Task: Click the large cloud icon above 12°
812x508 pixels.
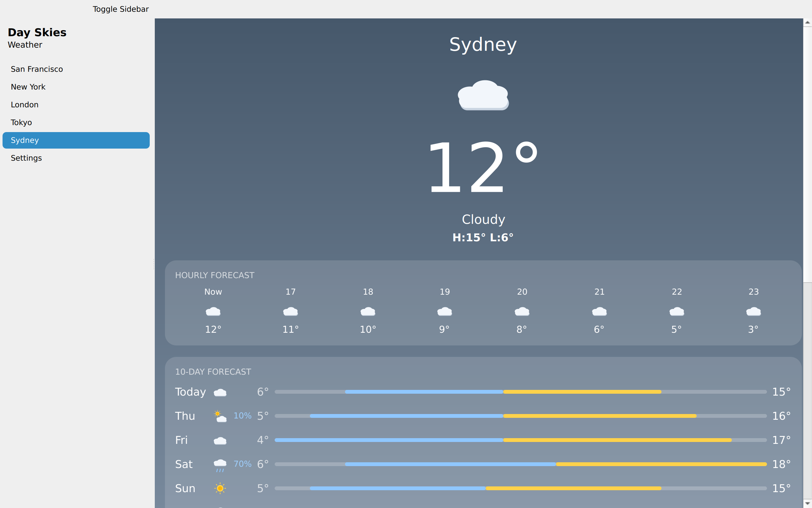Action: tap(483, 95)
